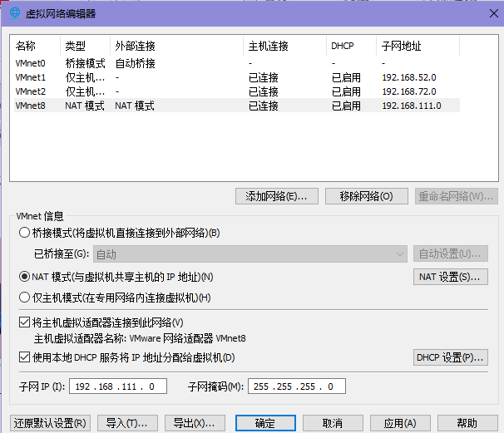Click the 导入(T) button
The width and height of the screenshot is (504, 433).
coord(127,423)
